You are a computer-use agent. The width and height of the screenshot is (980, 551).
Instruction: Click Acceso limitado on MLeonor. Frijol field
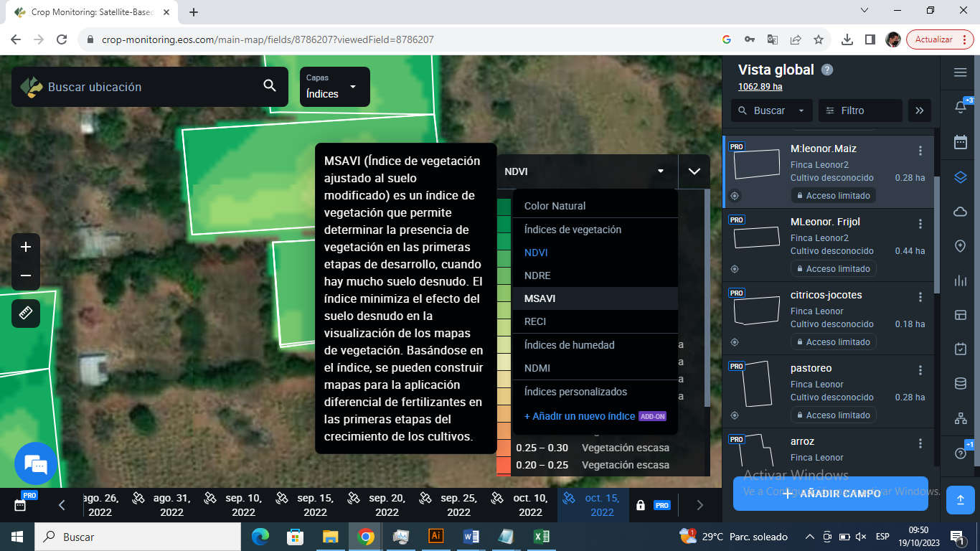[833, 268]
